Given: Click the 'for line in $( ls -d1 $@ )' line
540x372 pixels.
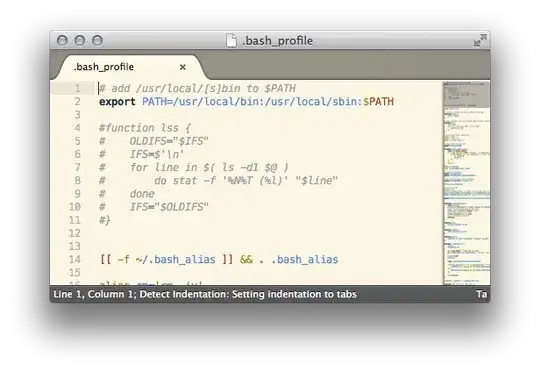Looking at the screenshot, I should click(x=194, y=168).
